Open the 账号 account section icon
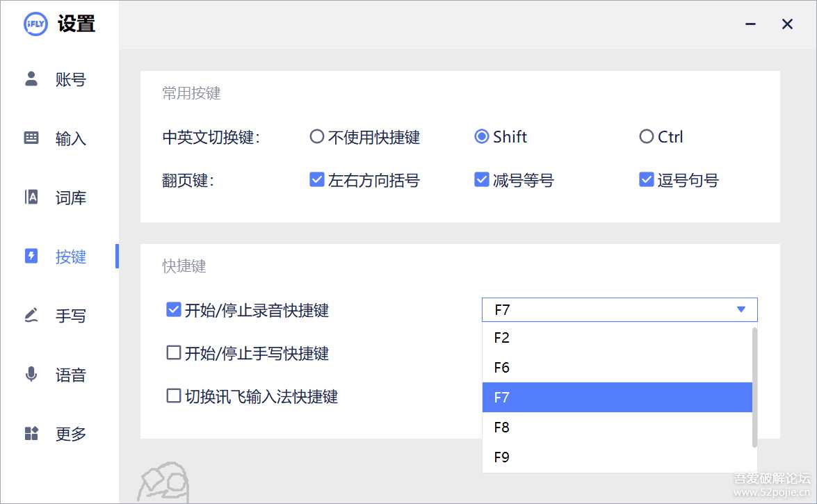Viewport: 817px width, 504px height. [x=31, y=79]
